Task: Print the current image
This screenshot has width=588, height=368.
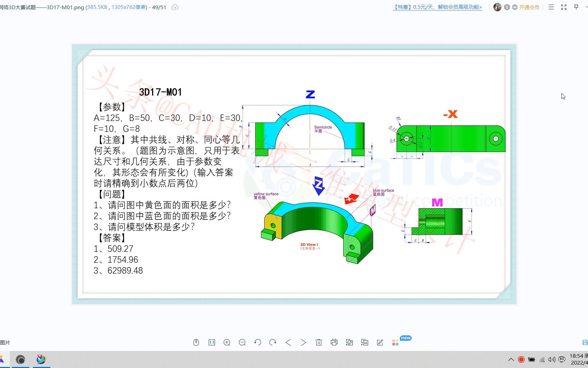Action: (334, 342)
